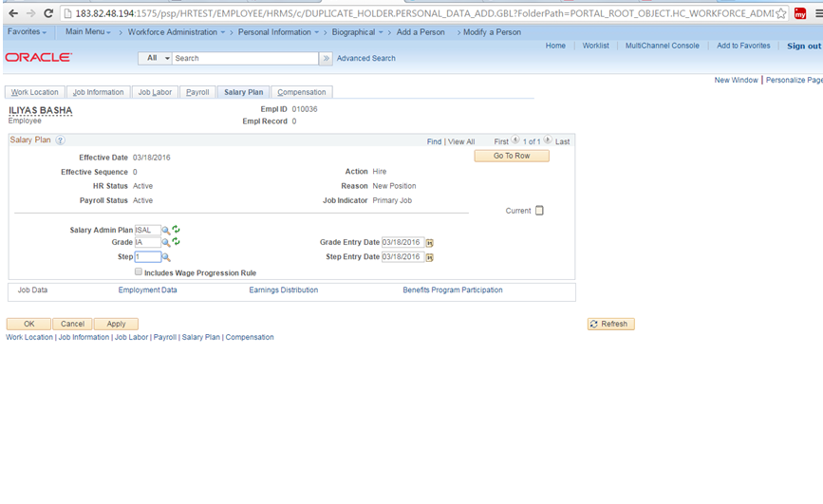
Task: Click the search go arrows button
Action: click(326, 58)
